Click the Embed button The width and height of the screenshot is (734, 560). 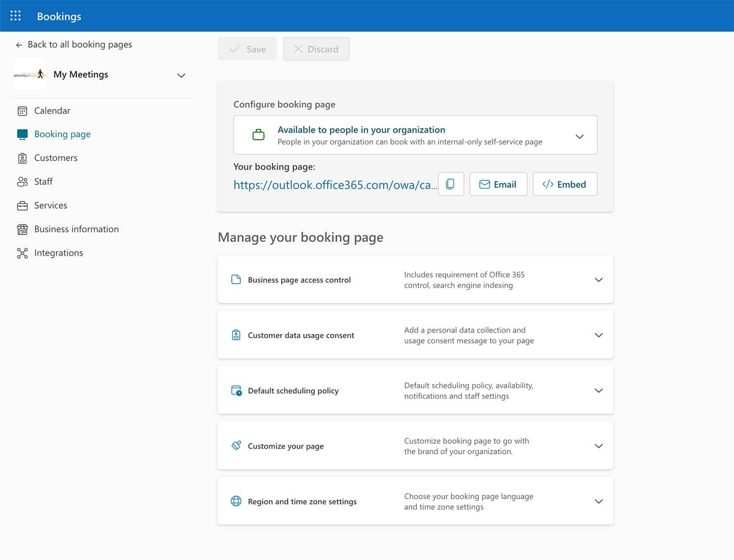coord(565,184)
